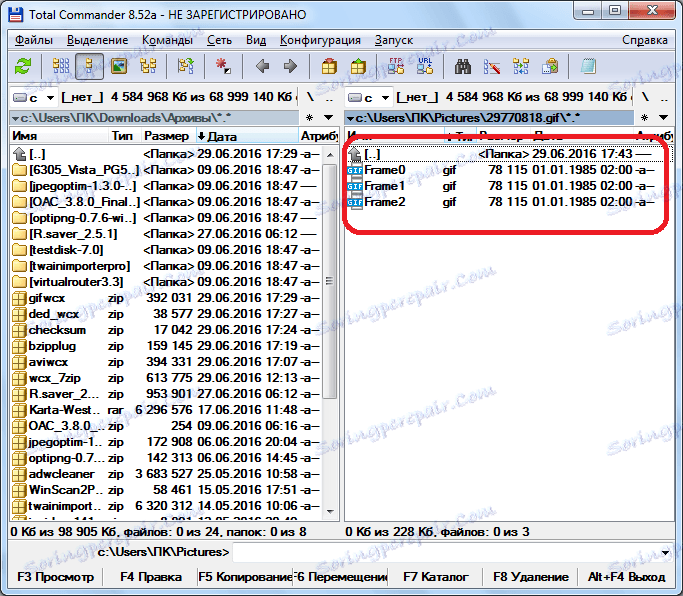This screenshot has width=683, height=596.
Task: Click the copy names to clipboard icon
Action: (550, 66)
